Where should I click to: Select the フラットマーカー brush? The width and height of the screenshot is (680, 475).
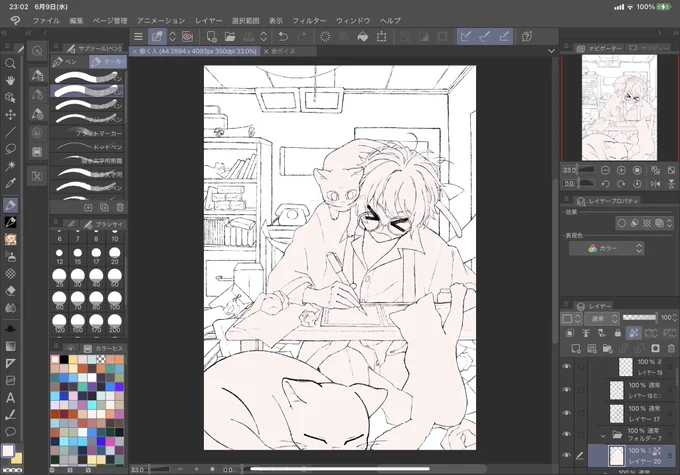[87, 133]
